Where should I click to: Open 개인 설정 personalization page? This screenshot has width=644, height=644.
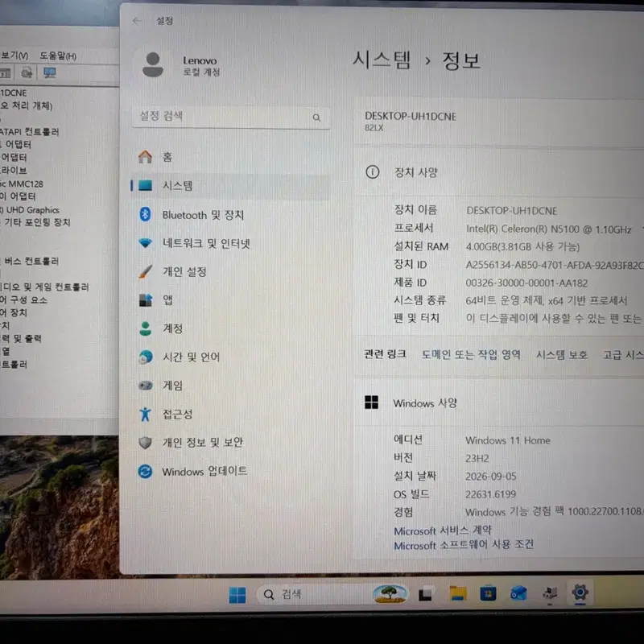230,272
